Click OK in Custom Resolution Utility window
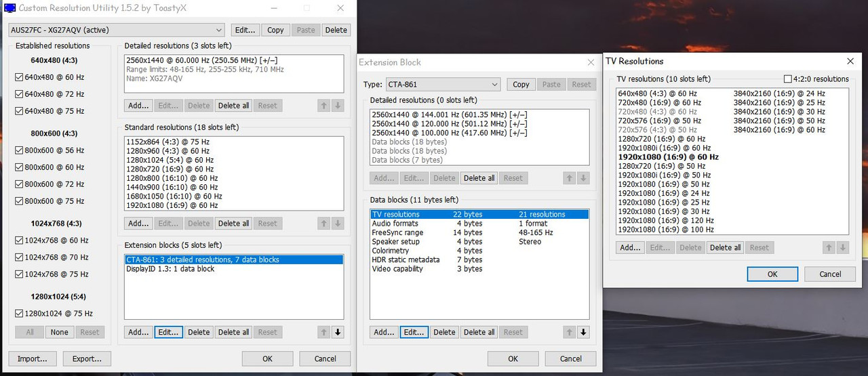The width and height of the screenshot is (868, 376). coord(267,359)
